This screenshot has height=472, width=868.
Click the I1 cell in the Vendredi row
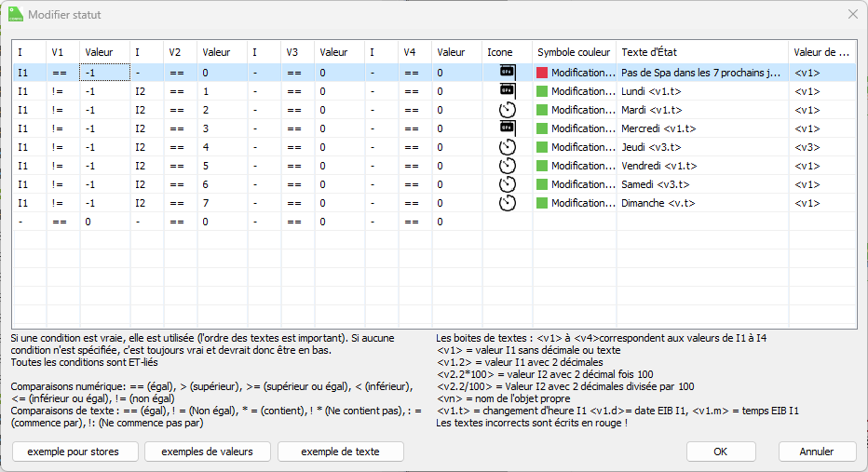click(x=22, y=166)
